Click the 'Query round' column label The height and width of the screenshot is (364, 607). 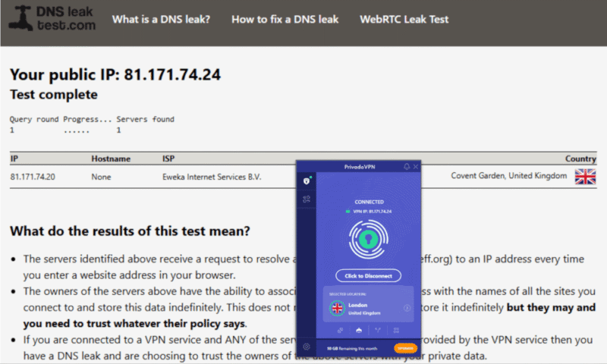pos(34,119)
